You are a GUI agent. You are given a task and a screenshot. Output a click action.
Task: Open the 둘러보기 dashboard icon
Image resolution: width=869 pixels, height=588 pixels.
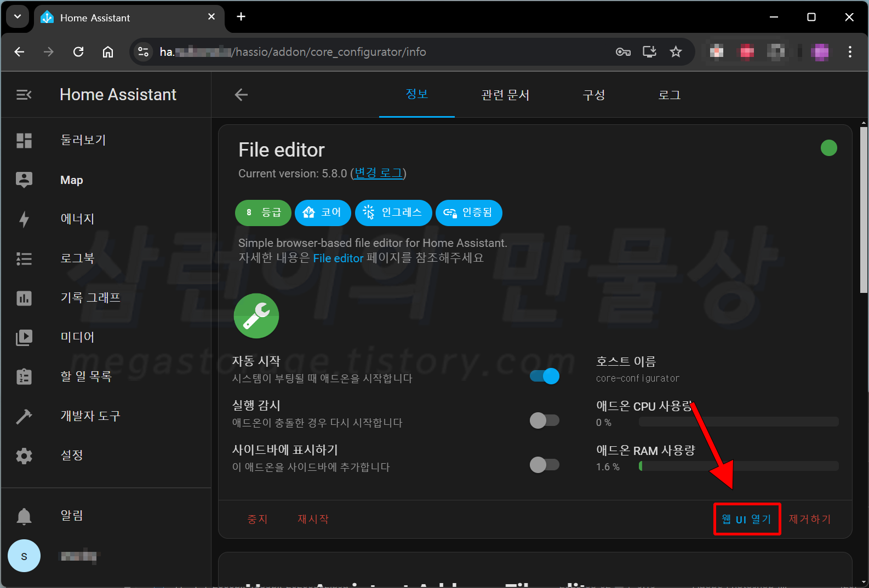(x=24, y=141)
